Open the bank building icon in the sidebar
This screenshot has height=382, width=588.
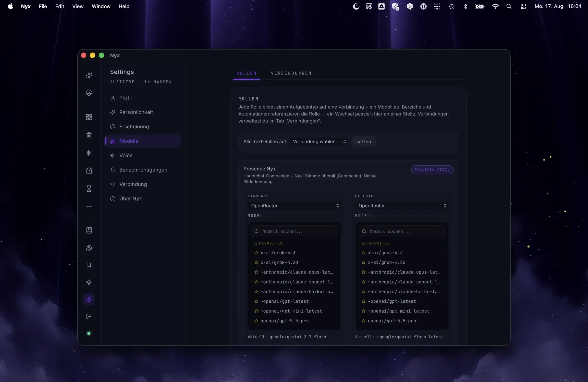click(x=89, y=135)
